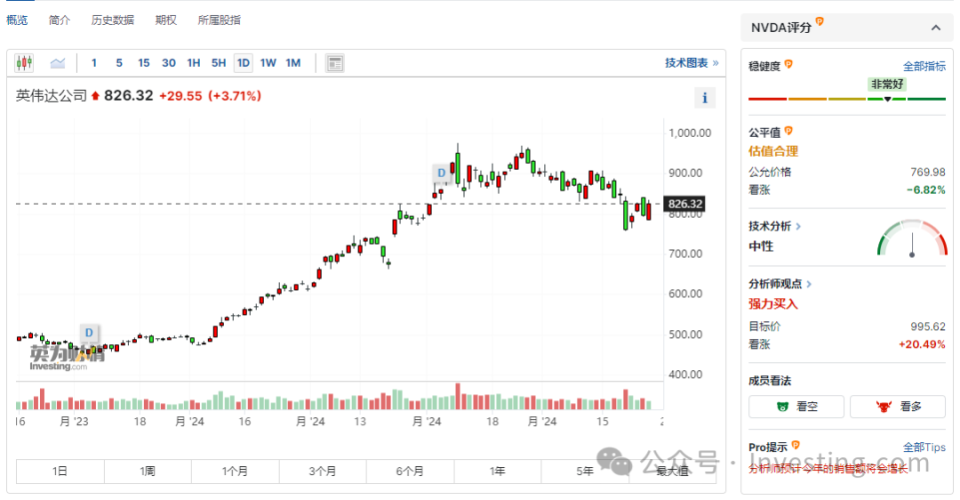This screenshot has width=960, height=500.
Task: Open the 分析师观点 section arrow
Action: click(x=809, y=284)
